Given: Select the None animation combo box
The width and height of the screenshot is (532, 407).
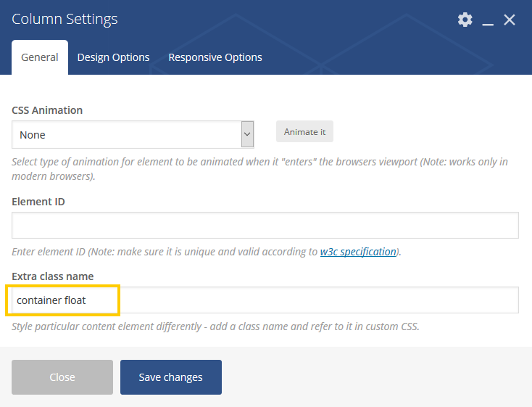Looking at the screenshot, I should tap(133, 134).
